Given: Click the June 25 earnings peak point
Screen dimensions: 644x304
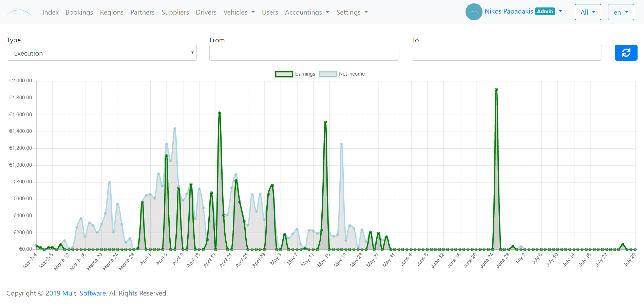Looking at the screenshot, I should coord(496,90).
